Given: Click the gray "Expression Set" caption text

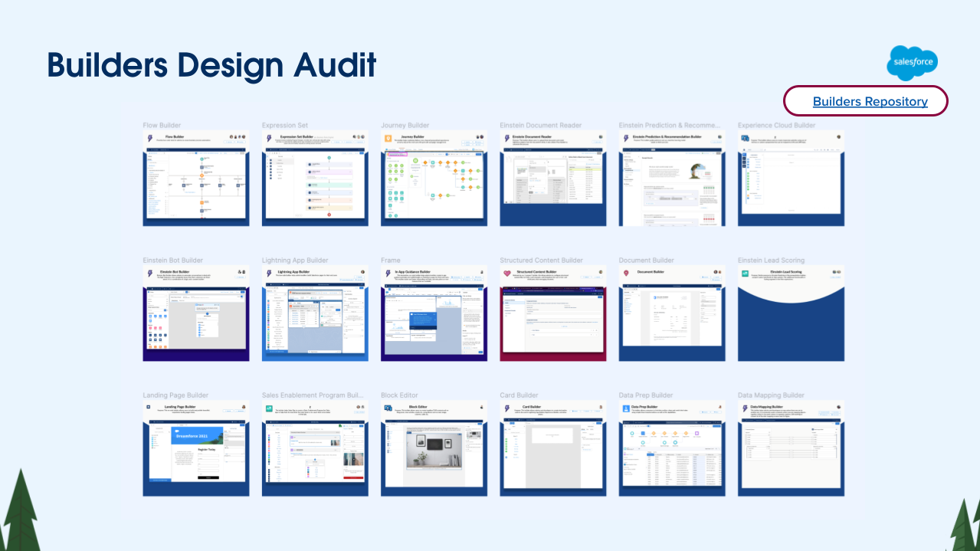Looking at the screenshot, I should coord(286,125).
